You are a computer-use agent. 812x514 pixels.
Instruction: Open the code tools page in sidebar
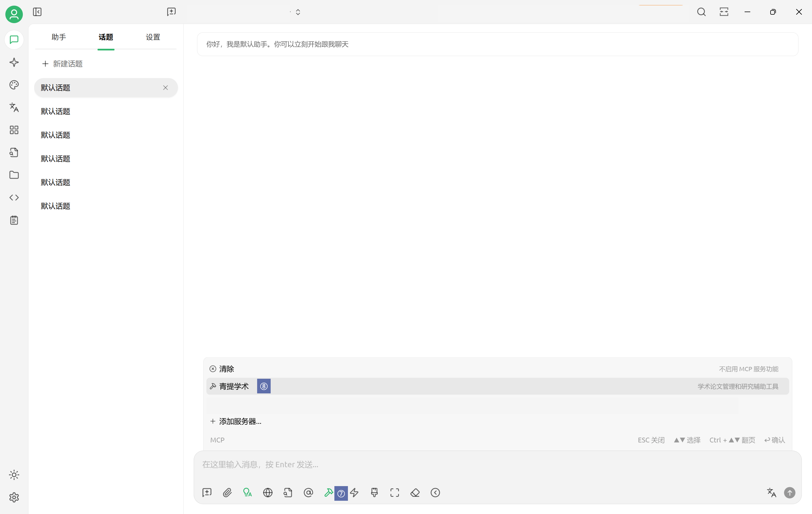coord(14,198)
